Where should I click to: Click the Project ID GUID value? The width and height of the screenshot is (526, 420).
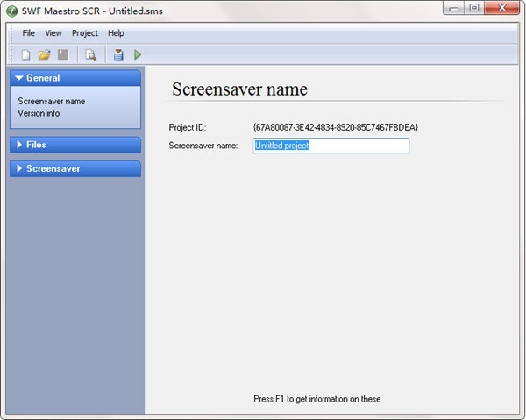click(x=336, y=127)
